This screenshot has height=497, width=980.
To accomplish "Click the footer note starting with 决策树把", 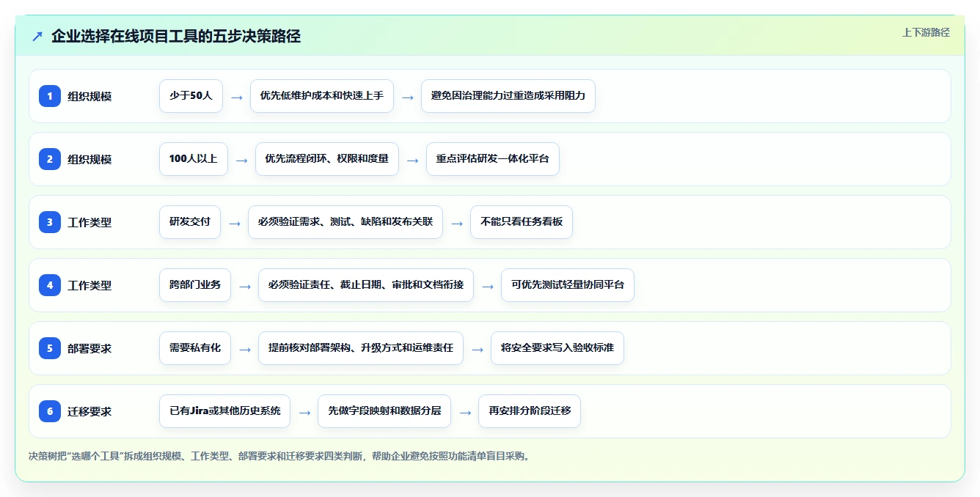I will click(x=279, y=456).
